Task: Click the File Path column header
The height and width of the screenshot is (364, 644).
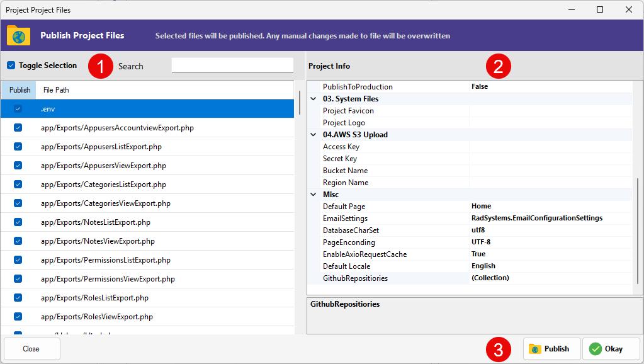Action: tap(56, 90)
